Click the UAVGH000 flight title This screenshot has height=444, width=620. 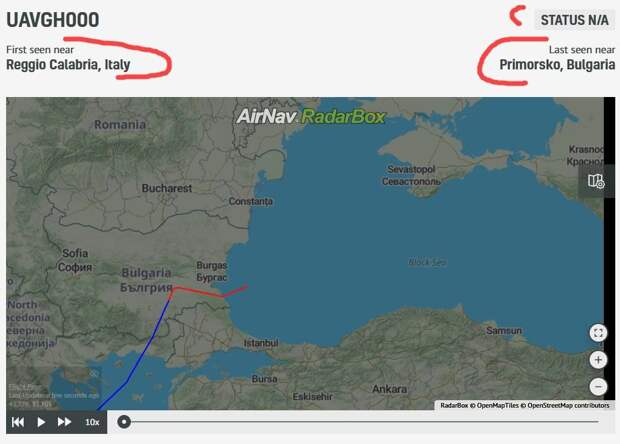click(x=53, y=20)
